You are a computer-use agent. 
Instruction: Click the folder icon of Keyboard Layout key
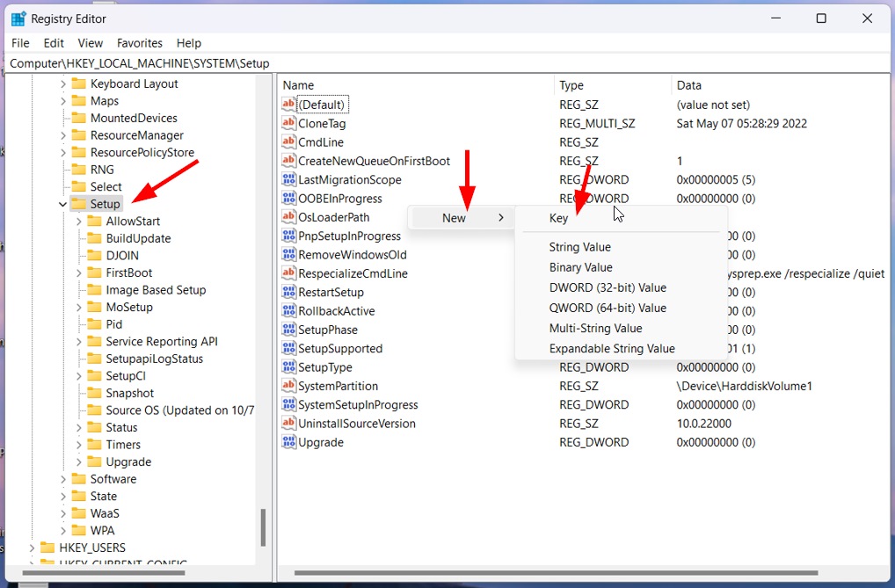[x=79, y=83]
